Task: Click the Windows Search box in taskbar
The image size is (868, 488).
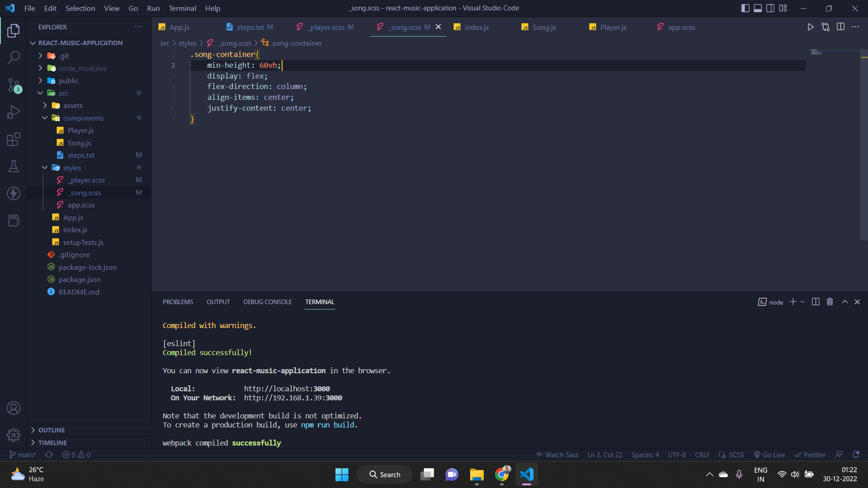Action: 384,474
